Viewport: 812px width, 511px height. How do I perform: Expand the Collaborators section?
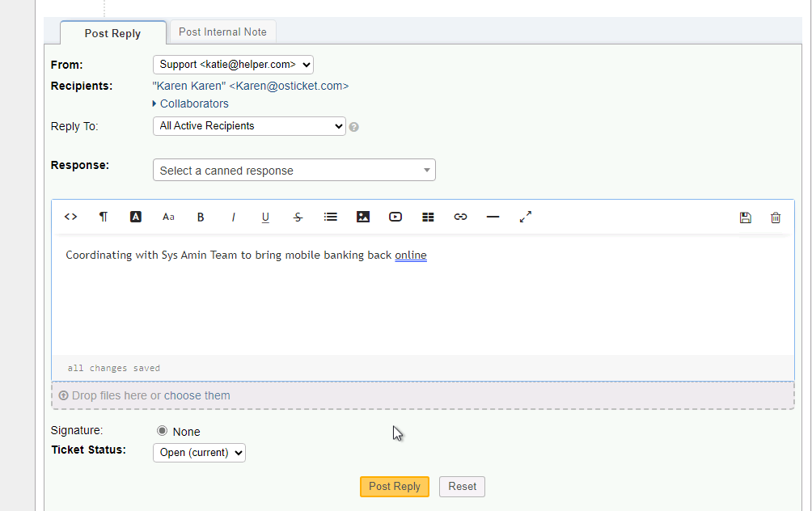(190, 103)
